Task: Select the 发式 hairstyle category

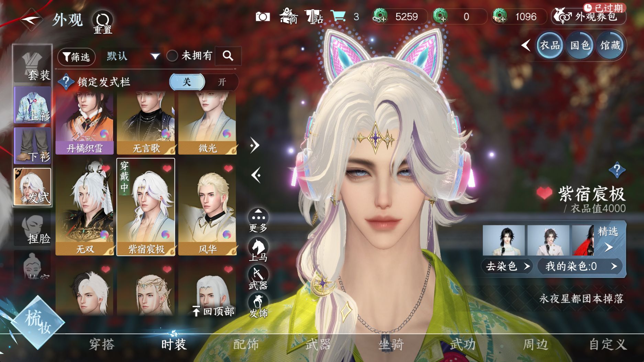Action: [x=32, y=187]
